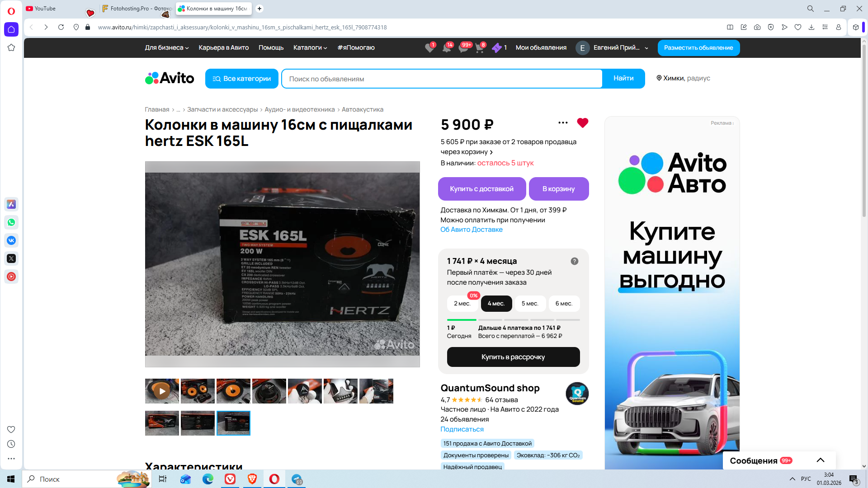Open Мои объявления menu item

coord(541,47)
